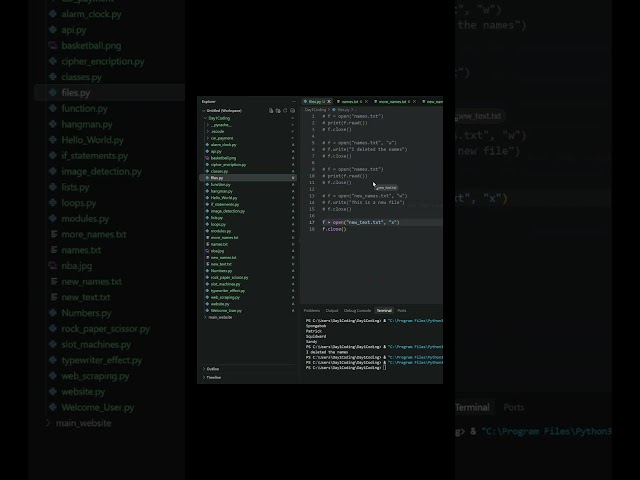The height and width of the screenshot is (480, 640).
Task: Click Refresh Explorer icon beside Untitled (Workspace)
Action: tap(285, 111)
